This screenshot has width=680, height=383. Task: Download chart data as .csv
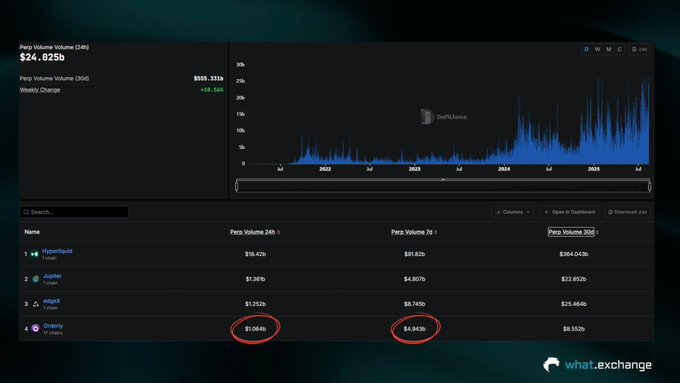639,49
